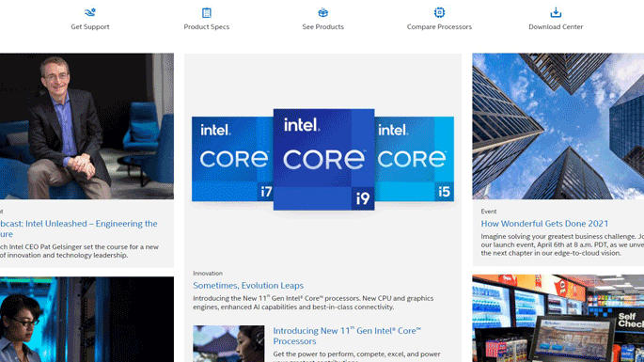This screenshot has width=644, height=362.
Task: Open the Product Specs text link
Action: pyautogui.click(x=207, y=26)
